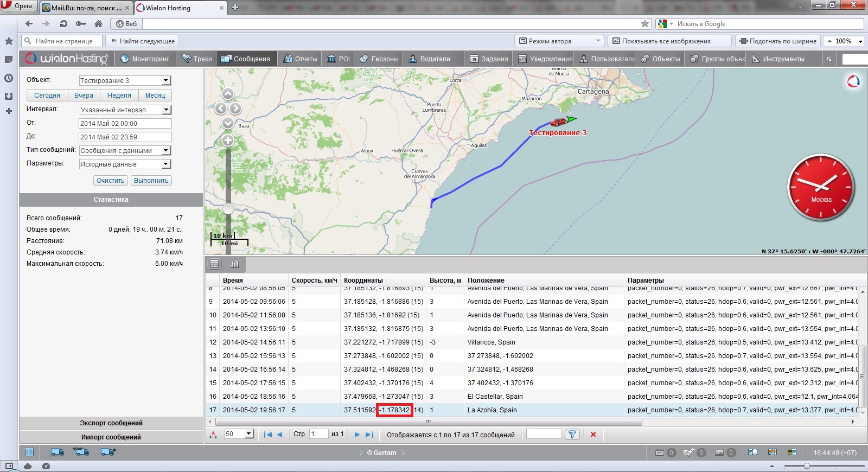This screenshot has height=472, width=868.
Task: Jump to last page of messages
Action: 369,435
